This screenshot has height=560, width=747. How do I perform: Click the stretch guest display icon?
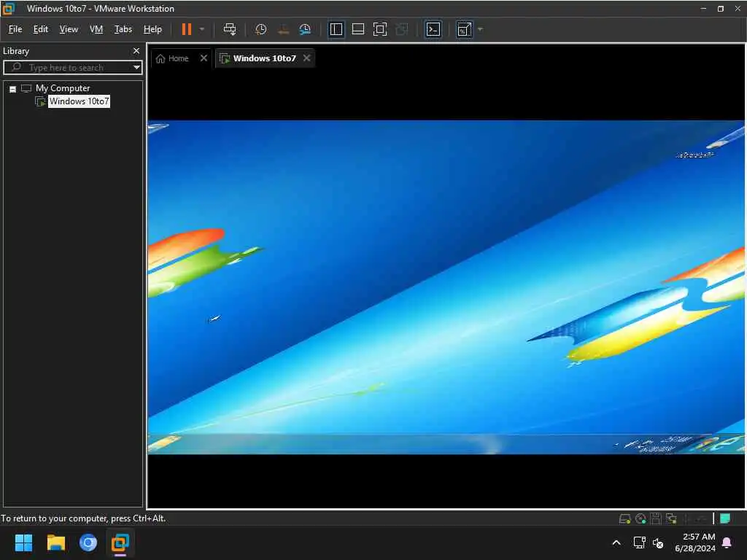465,29
